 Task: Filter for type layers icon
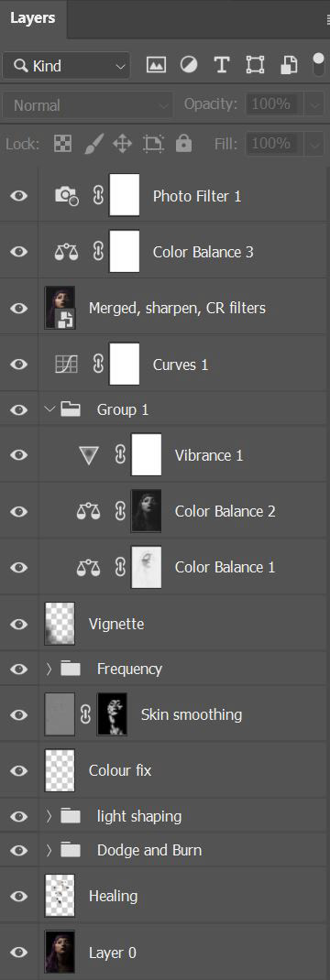221,64
